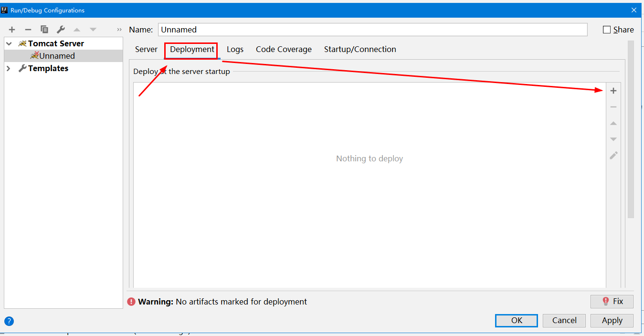The image size is (644, 336).
Task: Select Unnamed configuration in tree
Action: [x=57, y=56]
